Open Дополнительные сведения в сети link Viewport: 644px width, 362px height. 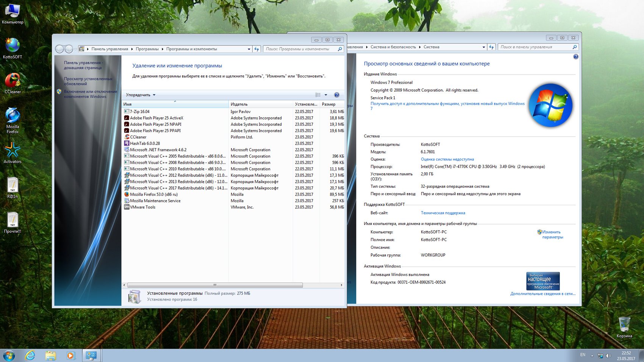point(543,294)
